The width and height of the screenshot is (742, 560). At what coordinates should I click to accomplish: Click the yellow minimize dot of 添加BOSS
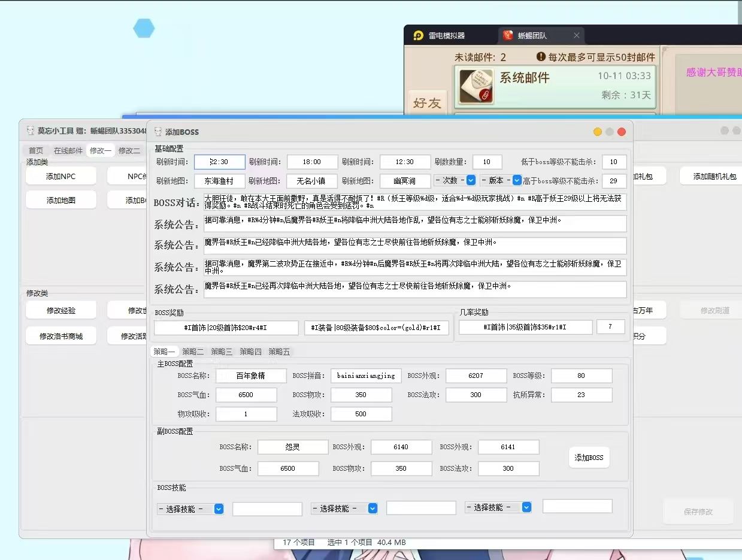(x=597, y=132)
